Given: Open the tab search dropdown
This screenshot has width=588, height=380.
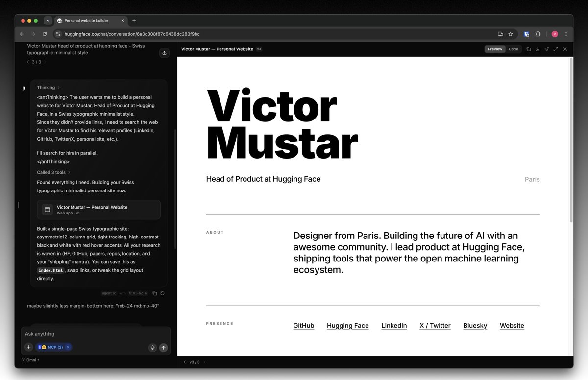Looking at the screenshot, I should pyautogui.click(x=48, y=21).
